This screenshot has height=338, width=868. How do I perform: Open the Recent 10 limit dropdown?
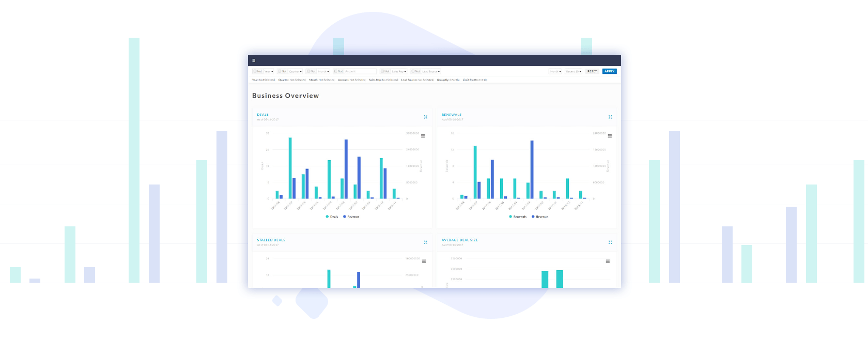click(574, 71)
